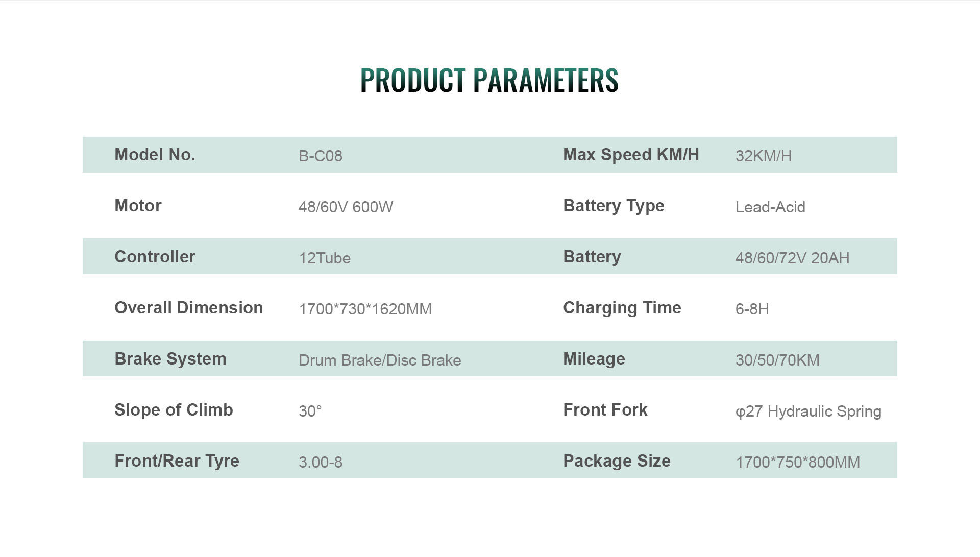Click the Slope of Climb label

[x=174, y=410]
